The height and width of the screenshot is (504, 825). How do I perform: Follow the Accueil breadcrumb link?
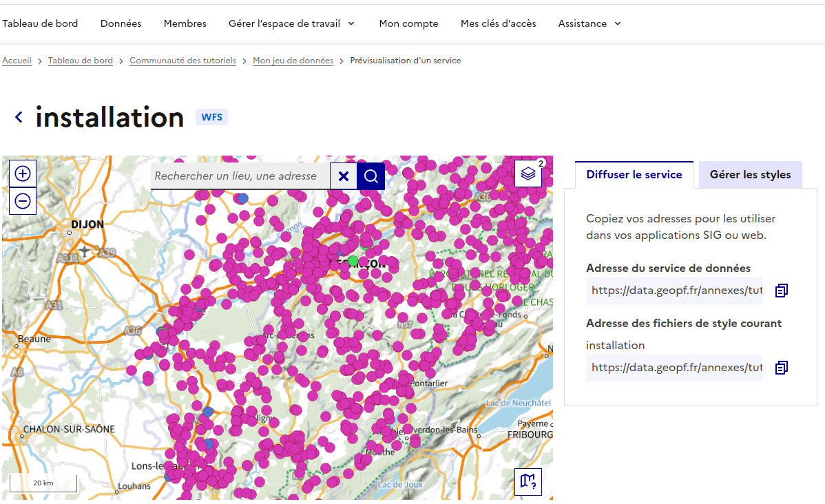(17, 60)
